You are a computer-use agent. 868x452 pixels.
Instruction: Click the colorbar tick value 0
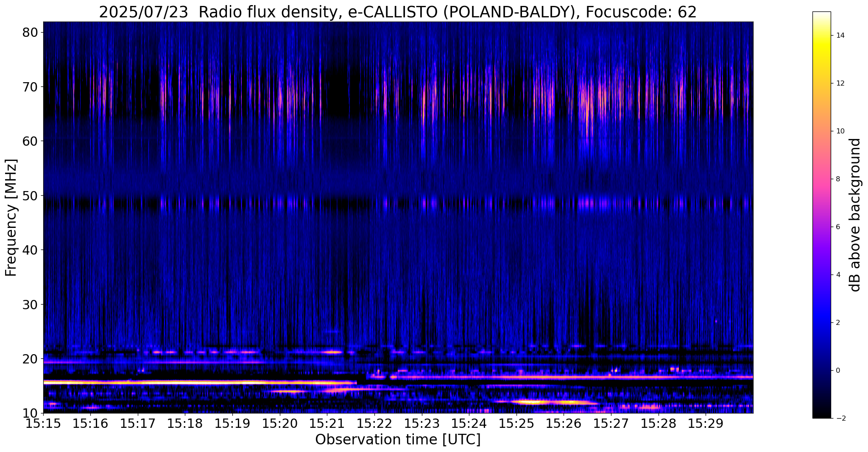(x=837, y=371)
